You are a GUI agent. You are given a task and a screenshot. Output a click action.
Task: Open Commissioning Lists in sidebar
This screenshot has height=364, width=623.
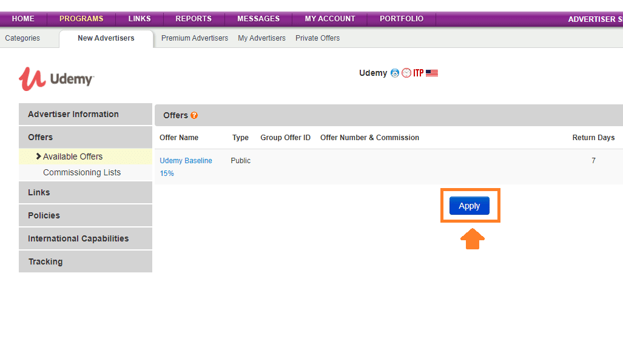click(86, 172)
